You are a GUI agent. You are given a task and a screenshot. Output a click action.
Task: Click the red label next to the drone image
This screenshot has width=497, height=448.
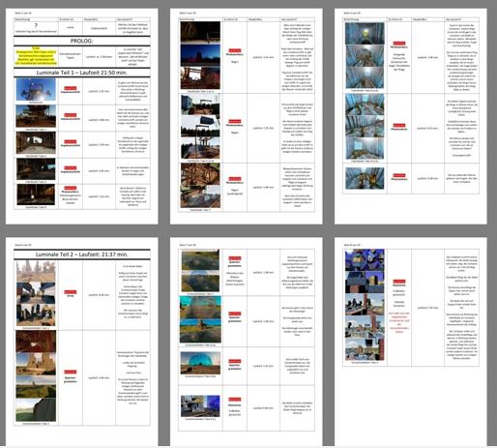click(x=71, y=88)
